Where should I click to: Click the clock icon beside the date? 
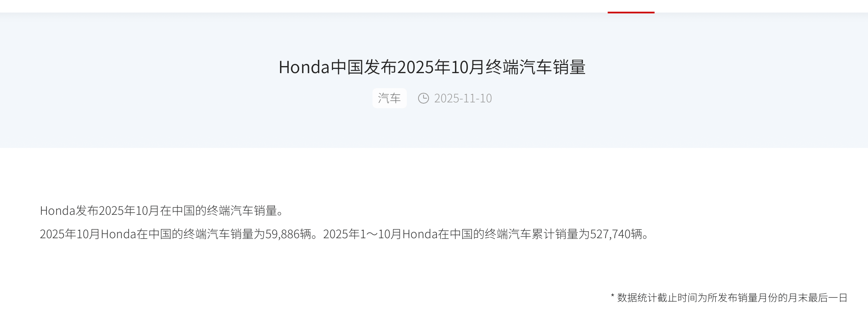424,98
